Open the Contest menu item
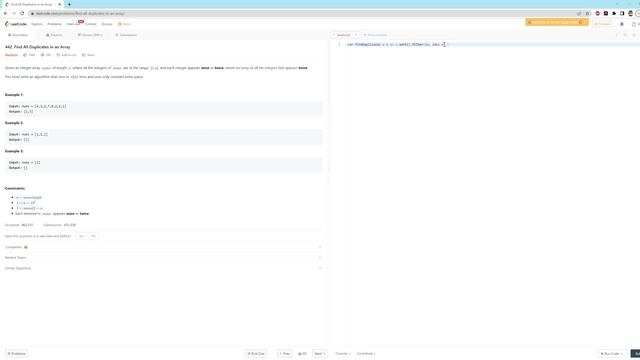Image resolution: width=640 pixels, height=360 pixels. pyautogui.click(x=91, y=24)
